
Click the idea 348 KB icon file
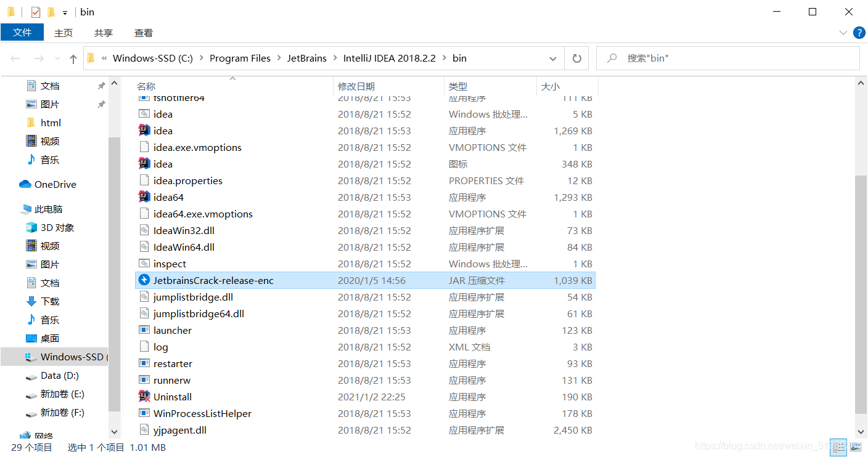click(144, 164)
